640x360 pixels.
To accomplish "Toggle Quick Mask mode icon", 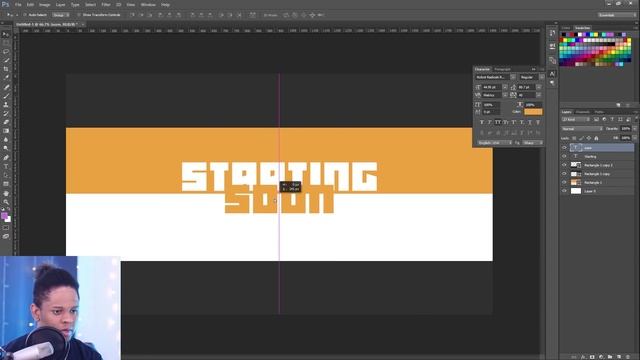I will [6, 228].
